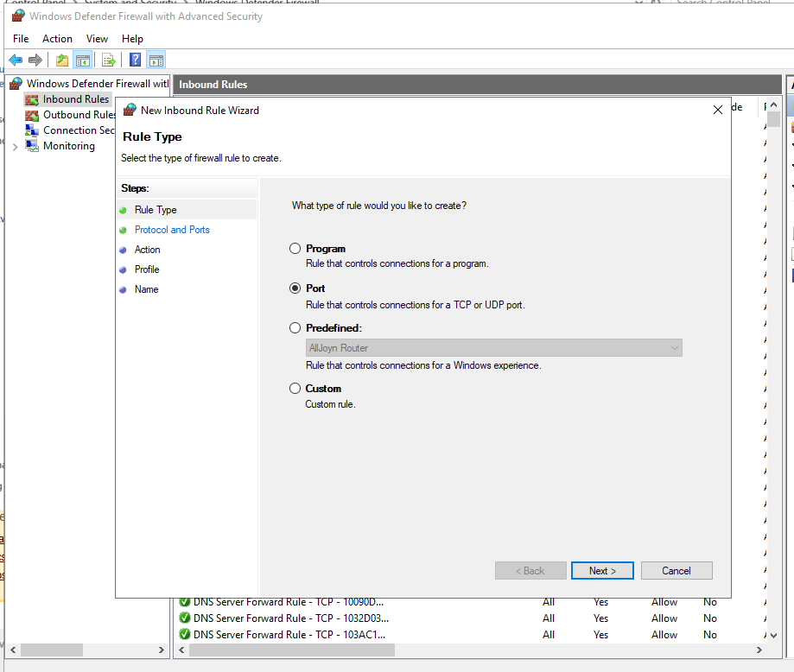Click the Back arrow toolbar icon
Screen dimensions: 794x672
click(x=16, y=60)
